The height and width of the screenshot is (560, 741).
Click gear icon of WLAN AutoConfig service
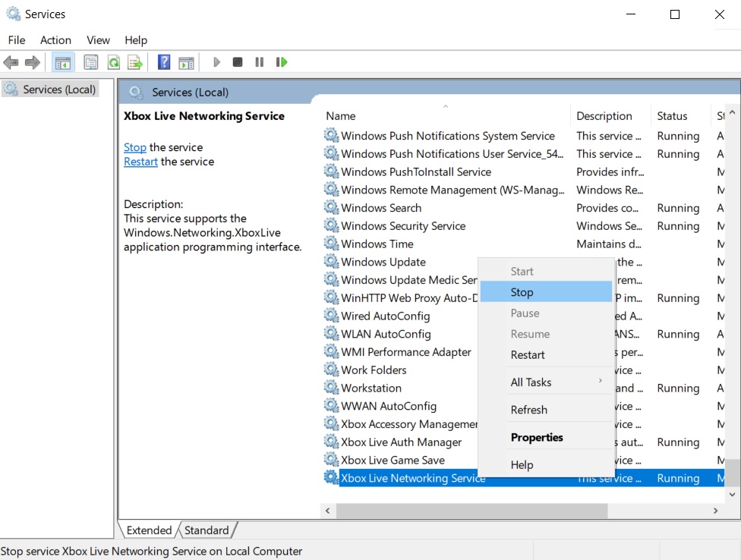click(331, 333)
